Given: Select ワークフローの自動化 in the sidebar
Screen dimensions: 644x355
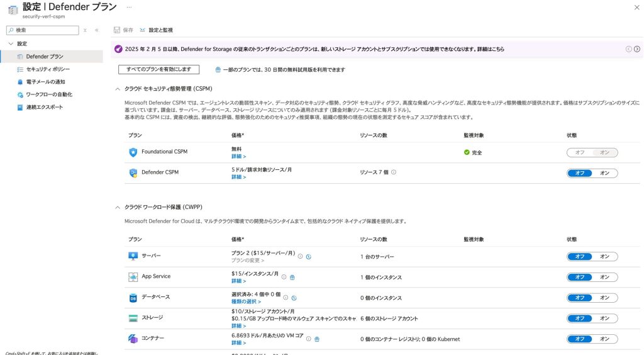Looking at the screenshot, I should pyautogui.click(x=49, y=94).
